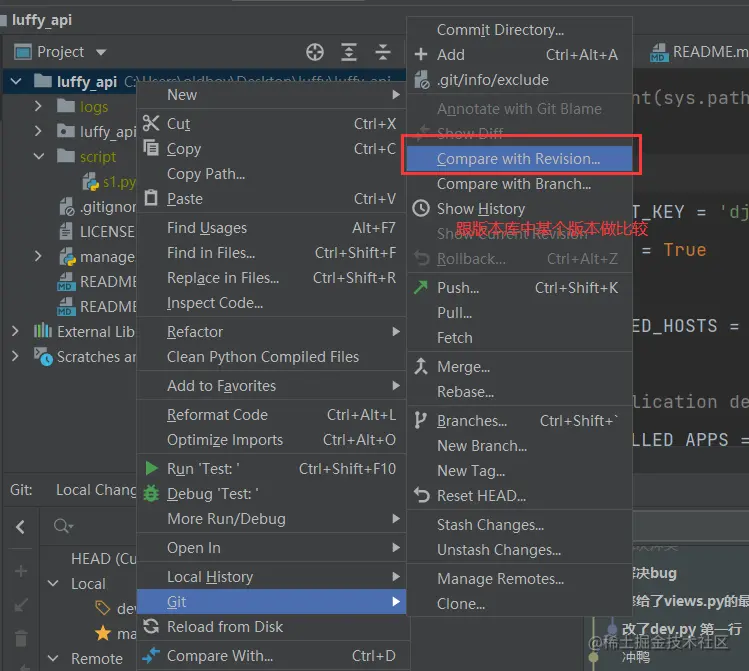Image resolution: width=749 pixels, height=671 pixels.
Task: Open Local History submenu
Action: coord(271,576)
